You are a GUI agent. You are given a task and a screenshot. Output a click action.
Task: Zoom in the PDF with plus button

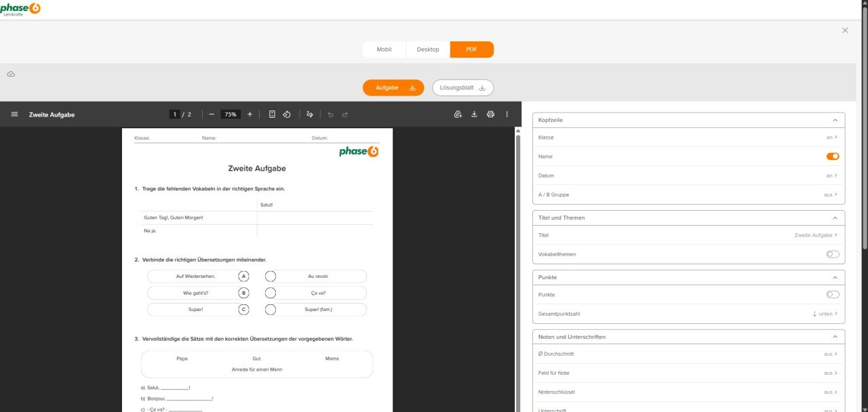click(x=250, y=115)
